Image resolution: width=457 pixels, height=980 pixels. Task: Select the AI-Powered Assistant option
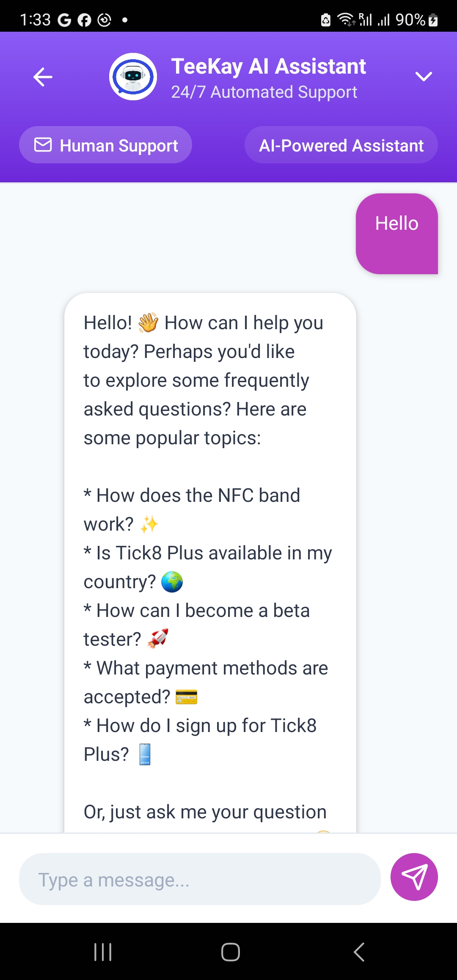tap(341, 145)
